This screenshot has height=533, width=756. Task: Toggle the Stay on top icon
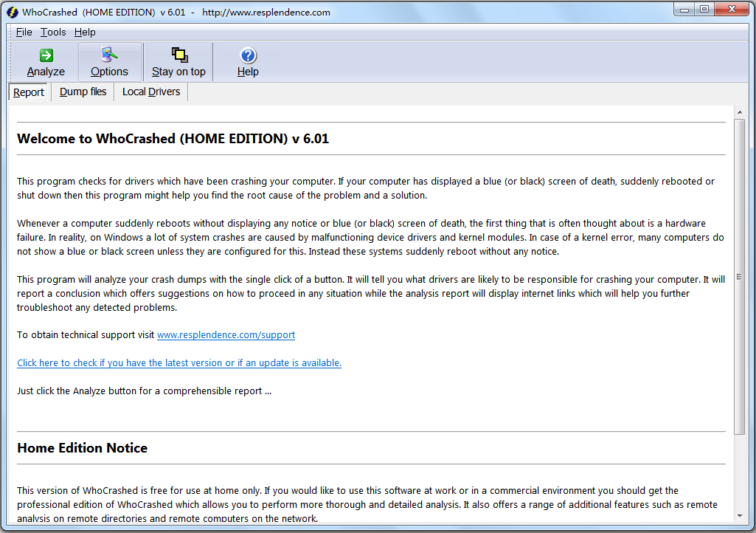(x=179, y=55)
